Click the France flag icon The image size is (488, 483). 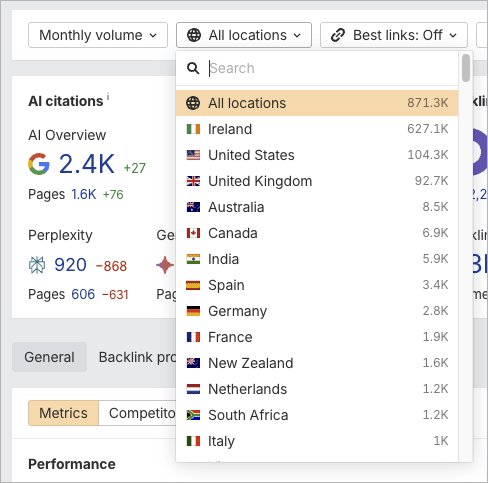[x=193, y=337]
